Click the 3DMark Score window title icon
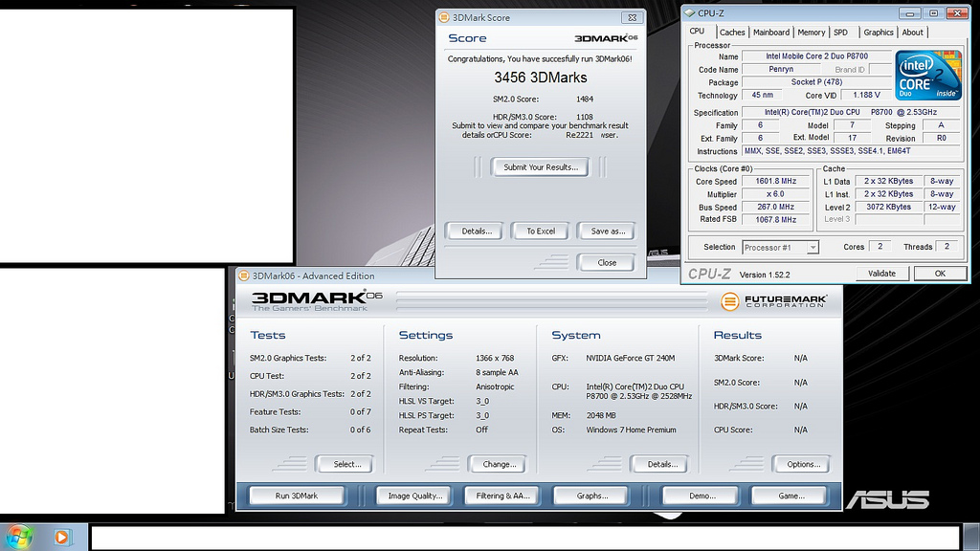Image resolution: width=980 pixels, height=551 pixels. pyautogui.click(x=444, y=17)
